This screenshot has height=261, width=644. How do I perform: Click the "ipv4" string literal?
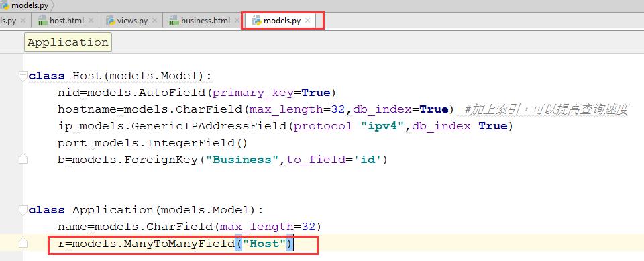click(382, 126)
